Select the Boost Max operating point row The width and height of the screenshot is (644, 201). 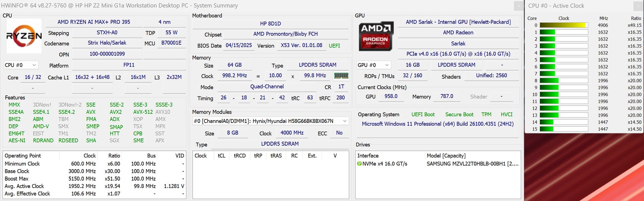coord(94,179)
